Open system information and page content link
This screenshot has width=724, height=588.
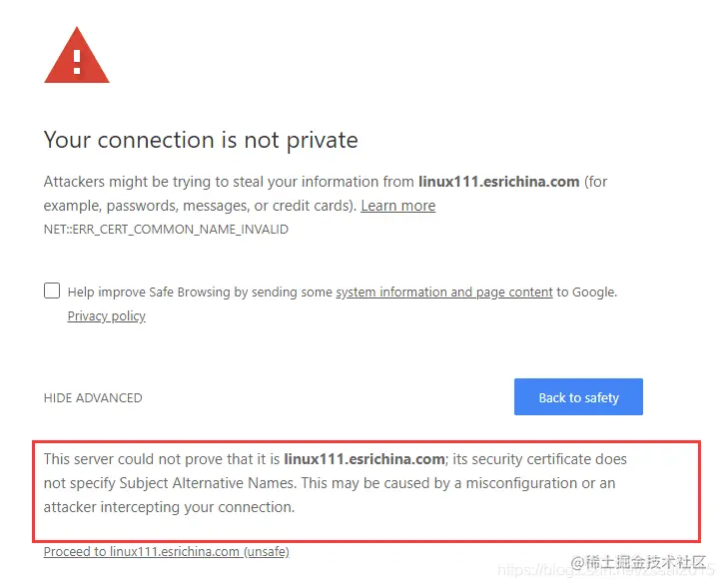(444, 293)
